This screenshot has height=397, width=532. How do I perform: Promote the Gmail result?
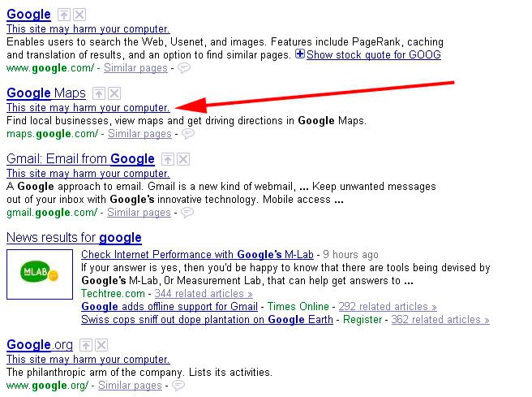(x=168, y=160)
